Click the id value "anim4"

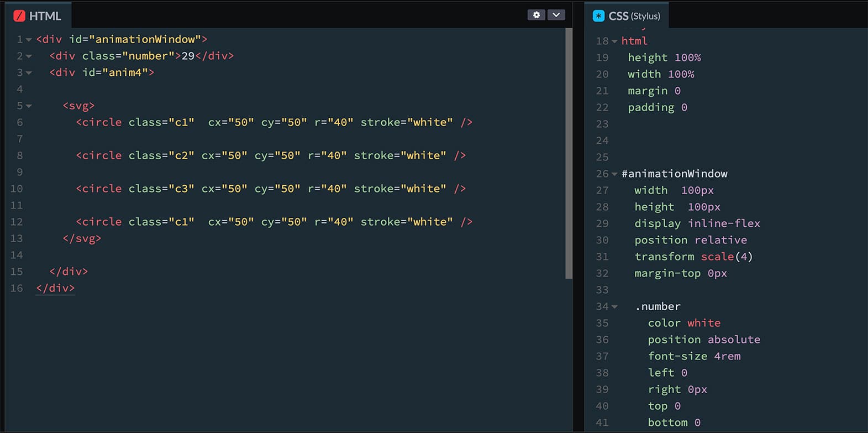[x=125, y=72]
